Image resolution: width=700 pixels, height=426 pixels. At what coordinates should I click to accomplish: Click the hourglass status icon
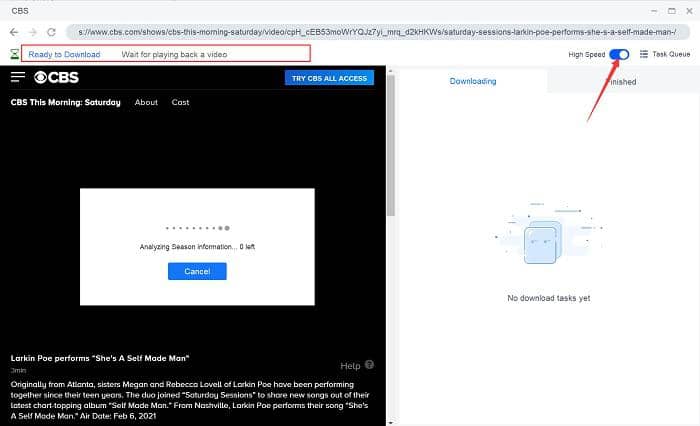[x=15, y=54]
